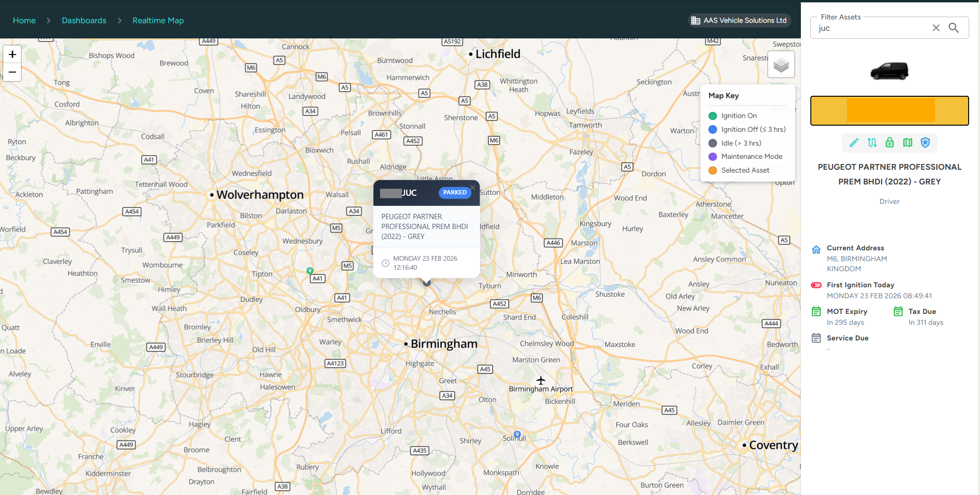Click green Ignition On legend dot
Viewport: 980px width, 495px height.
(713, 116)
